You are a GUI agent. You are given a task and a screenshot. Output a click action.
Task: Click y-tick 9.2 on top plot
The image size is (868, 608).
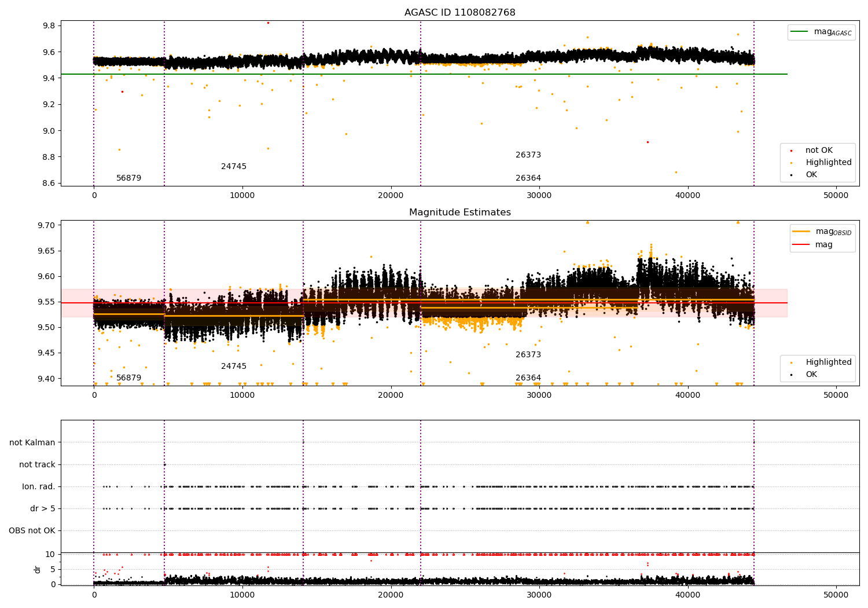pos(49,104)
